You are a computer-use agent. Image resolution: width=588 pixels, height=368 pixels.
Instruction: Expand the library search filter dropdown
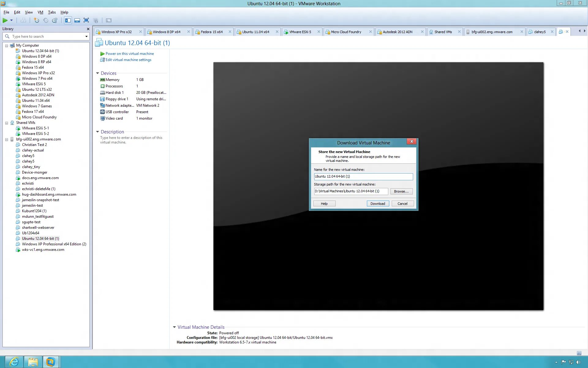tap(86, 36)
